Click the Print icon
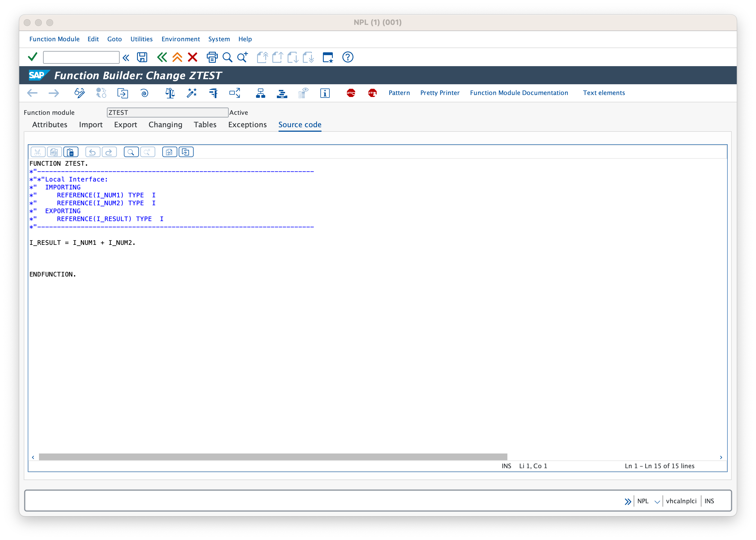The width and height of the screenshot is (756, 540). click(212, 57)
